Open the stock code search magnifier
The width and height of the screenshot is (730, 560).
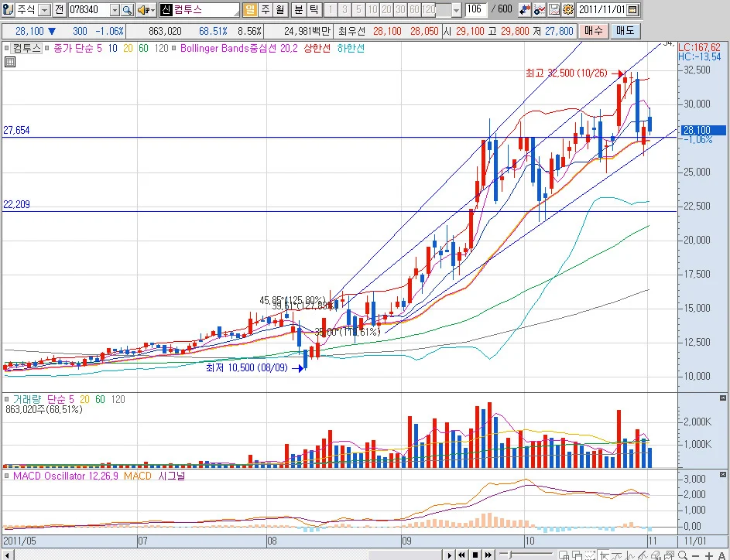[127, 10]
